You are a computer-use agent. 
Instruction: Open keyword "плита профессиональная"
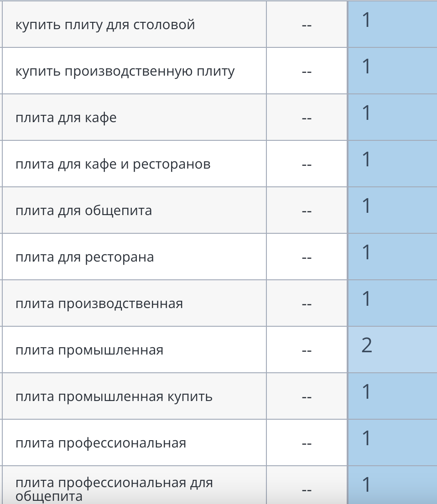[101, 443]
